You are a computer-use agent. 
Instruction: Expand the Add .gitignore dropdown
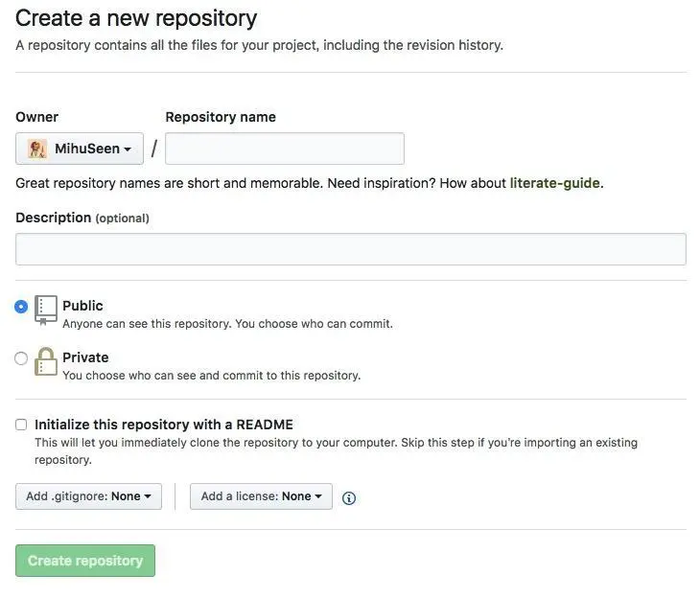click(88, 496)
